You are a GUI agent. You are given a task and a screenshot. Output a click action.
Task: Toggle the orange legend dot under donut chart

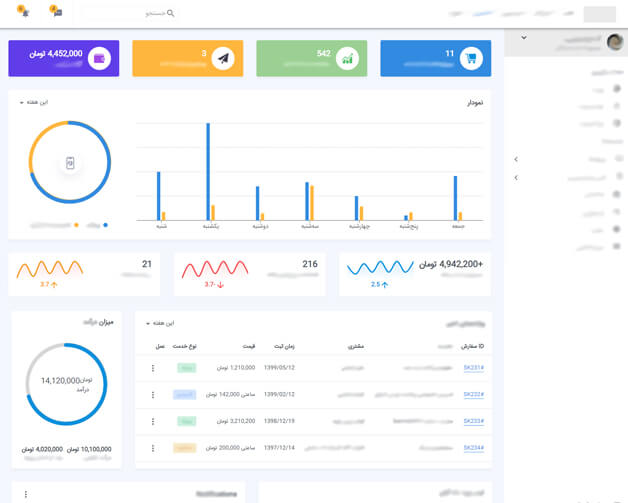(x=76, y=225)
